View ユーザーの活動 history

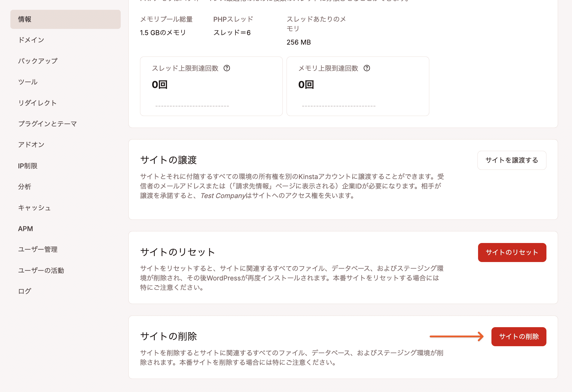coord(41,270)
